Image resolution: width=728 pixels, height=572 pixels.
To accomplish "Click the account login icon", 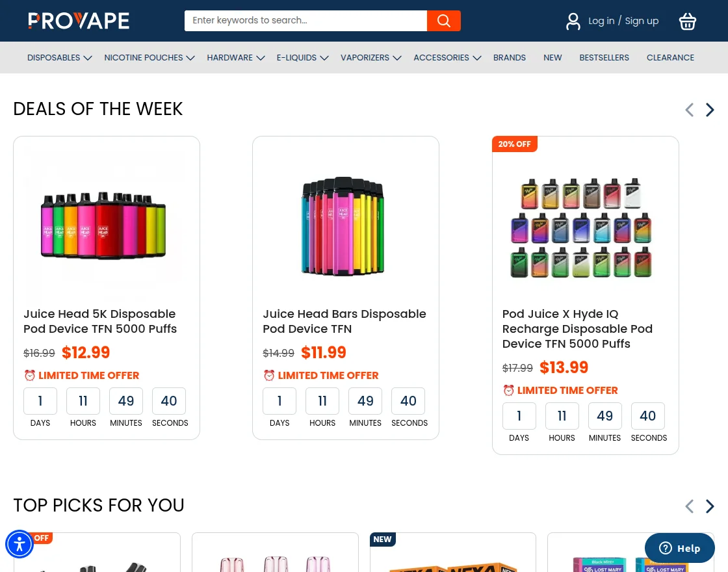I will (573, 21).
